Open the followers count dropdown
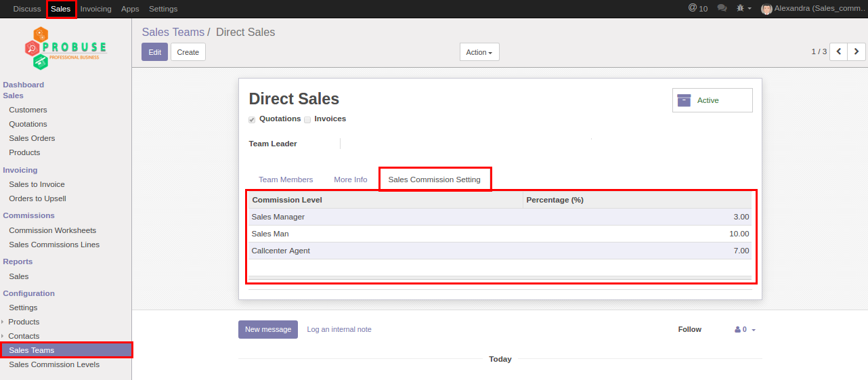The height and width of the screenshot is (380, 868). point(745,330)
